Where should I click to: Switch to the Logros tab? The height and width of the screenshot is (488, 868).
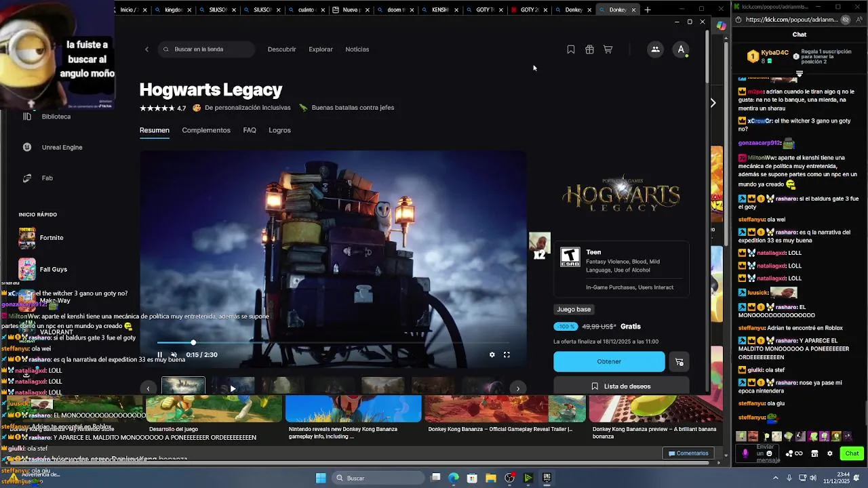[279, 130]
